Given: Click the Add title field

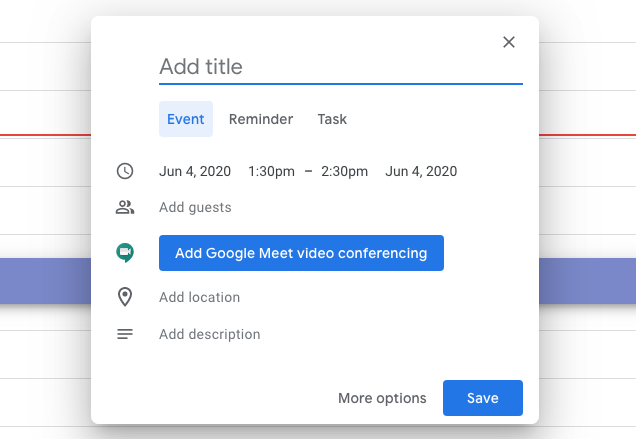Looking at the screenshot, I should pyautogui.click(x=341, y=67).
